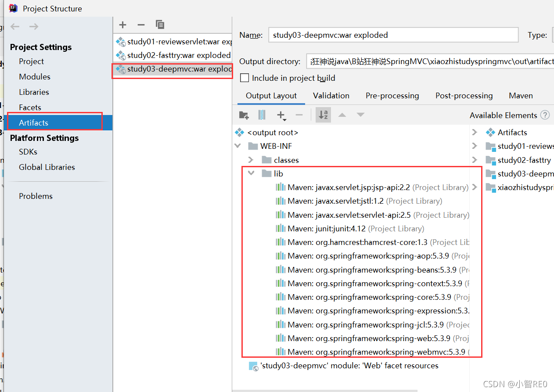Select spring-context:5.3.9 library row

pyautogui.click(x=372, y=284)
